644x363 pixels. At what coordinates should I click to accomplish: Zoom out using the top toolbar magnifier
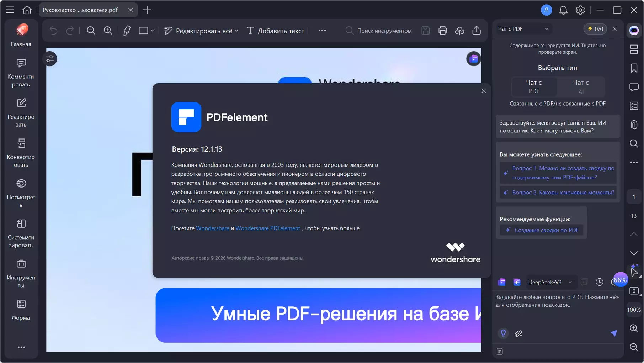click(x=91, y=31)
